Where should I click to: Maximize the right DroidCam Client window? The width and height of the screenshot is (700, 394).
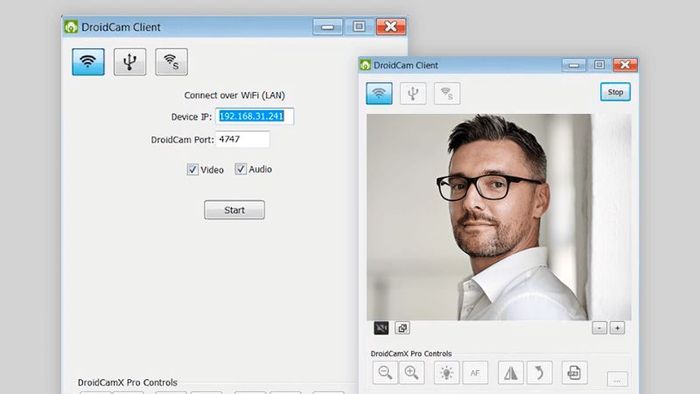(599, 65)
